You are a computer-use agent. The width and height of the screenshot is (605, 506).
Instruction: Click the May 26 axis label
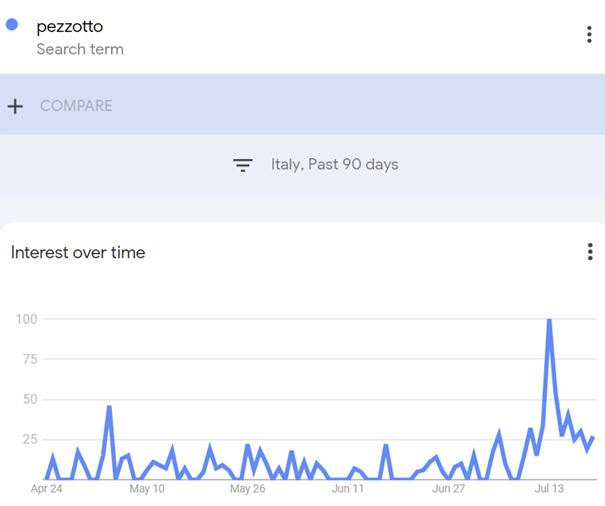pyautogui.click(x=248, y=489)
